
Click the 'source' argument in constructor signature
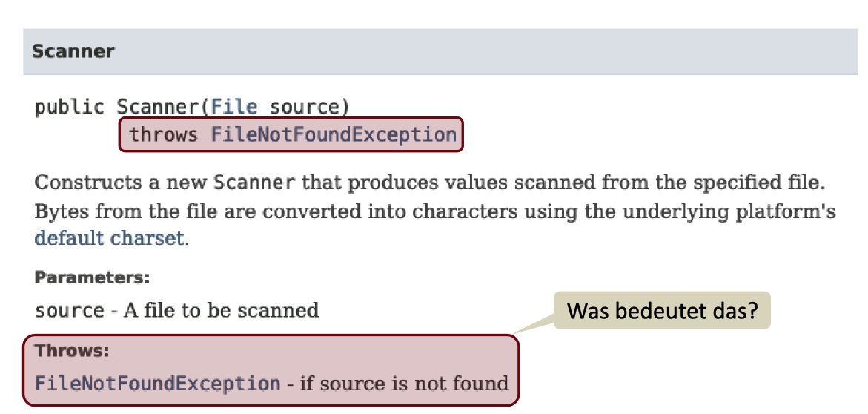tap(303, 107)
